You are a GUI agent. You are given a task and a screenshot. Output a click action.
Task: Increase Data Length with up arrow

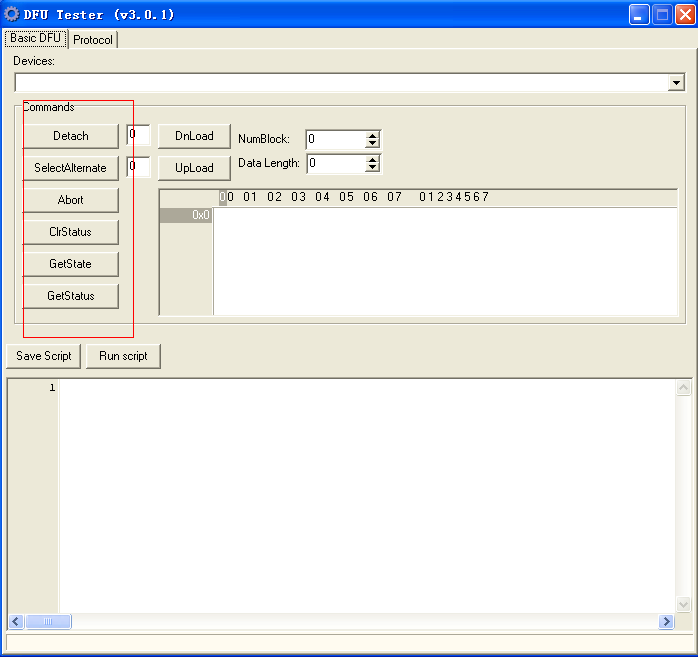pyautogui.click(x=372, y=159)
